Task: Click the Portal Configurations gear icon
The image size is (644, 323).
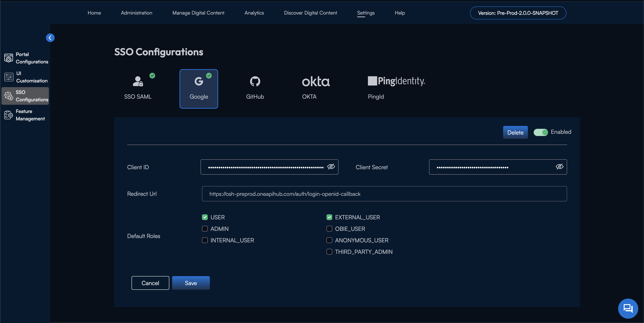Action: click(8, 58)
